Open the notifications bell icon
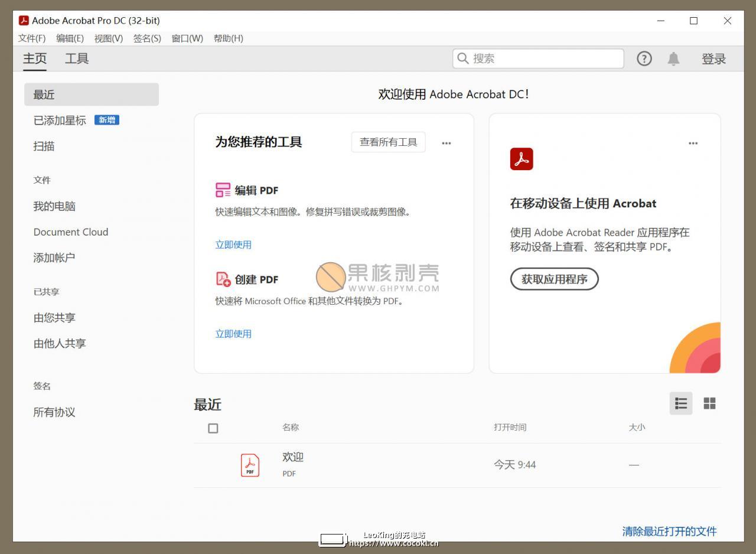The width and height of the screenshot is (756, 554). (673, 58)
